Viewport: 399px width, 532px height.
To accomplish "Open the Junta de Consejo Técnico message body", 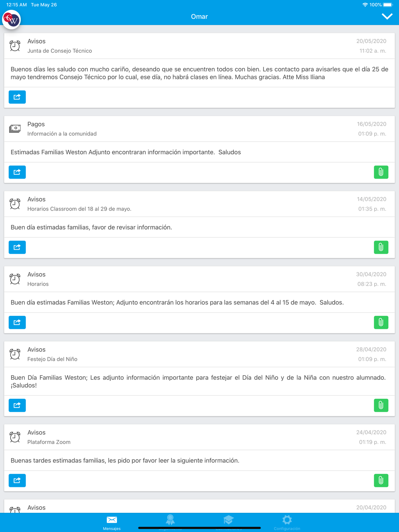I will click(x=199, y=73).
